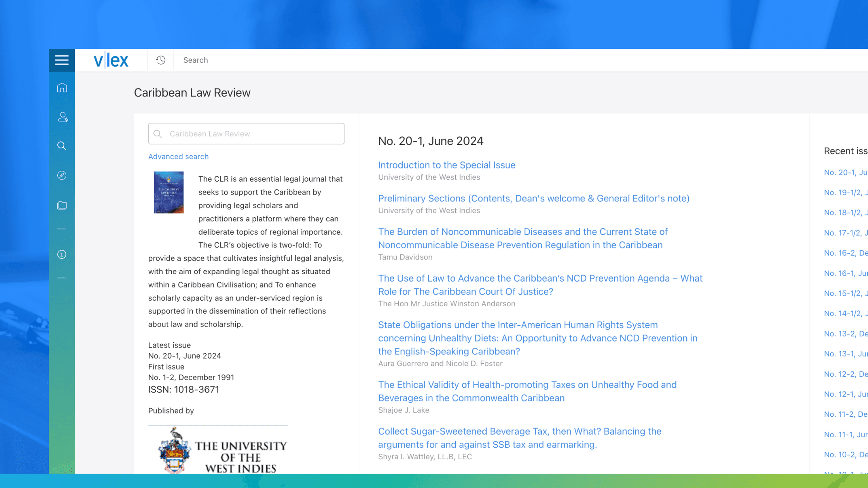Focus the Caribbean Law Review search box
Image resolution: width=868 pixels, height=488 pixels.
click(246, 134)
